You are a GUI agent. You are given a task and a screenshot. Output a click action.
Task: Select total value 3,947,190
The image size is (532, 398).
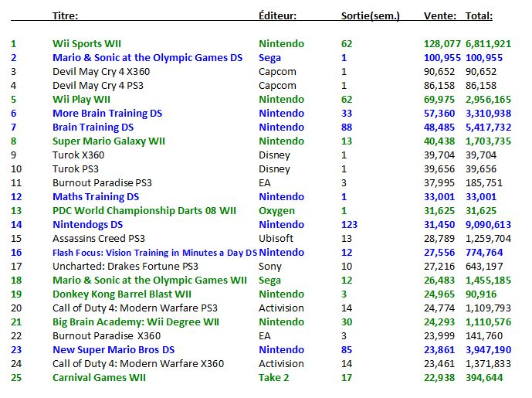488,350
